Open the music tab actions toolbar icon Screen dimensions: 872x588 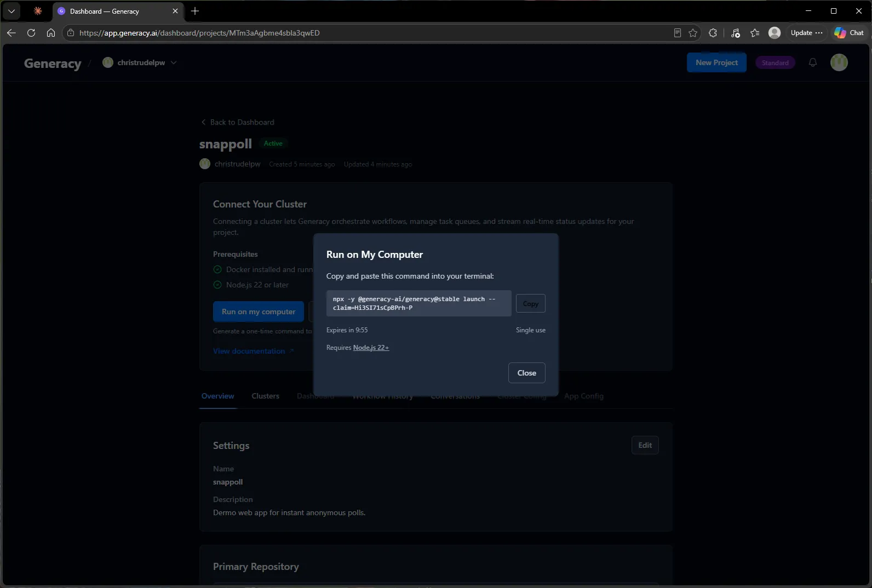[x=736, y=33]
